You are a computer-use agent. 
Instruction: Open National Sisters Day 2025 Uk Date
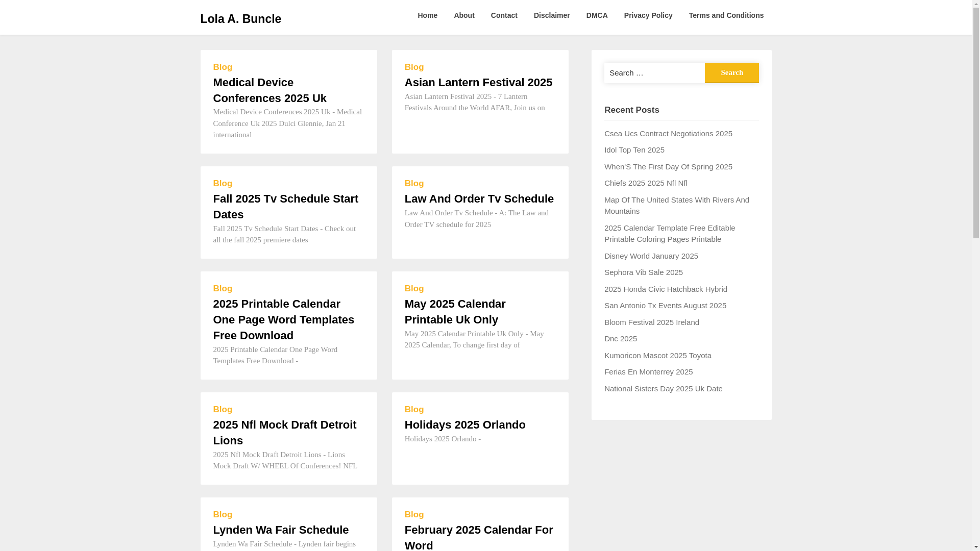pos(664,389)
